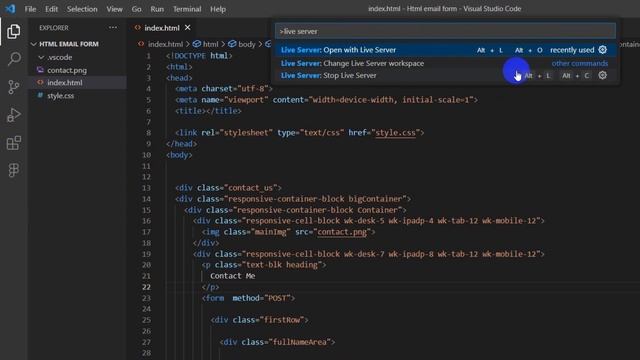Click the meta charset="utf-8" line
640x360 pixels.
[x=224, y=89]
